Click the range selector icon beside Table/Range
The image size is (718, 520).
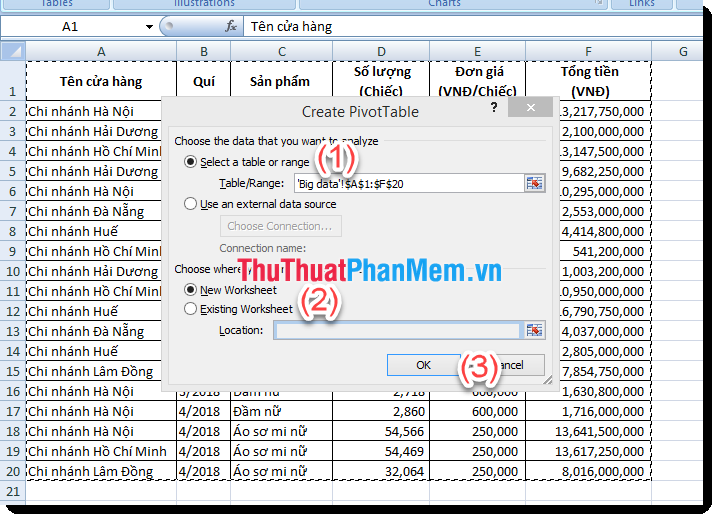point(534,184)
